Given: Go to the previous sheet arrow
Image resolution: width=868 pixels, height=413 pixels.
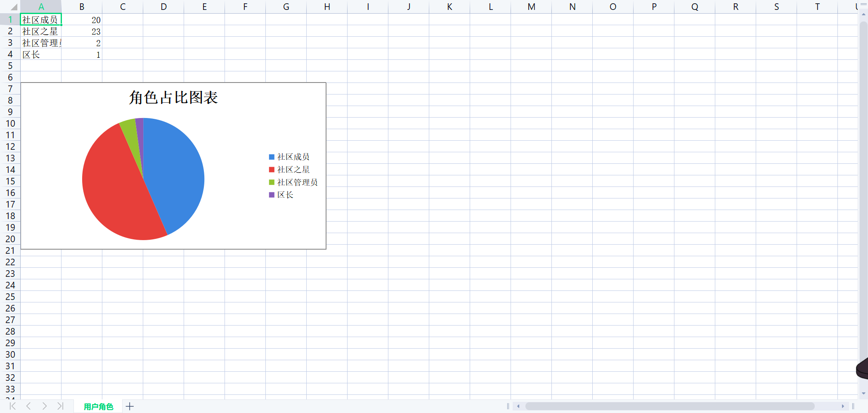Looking at the screenshot, I should click(28, 406).
